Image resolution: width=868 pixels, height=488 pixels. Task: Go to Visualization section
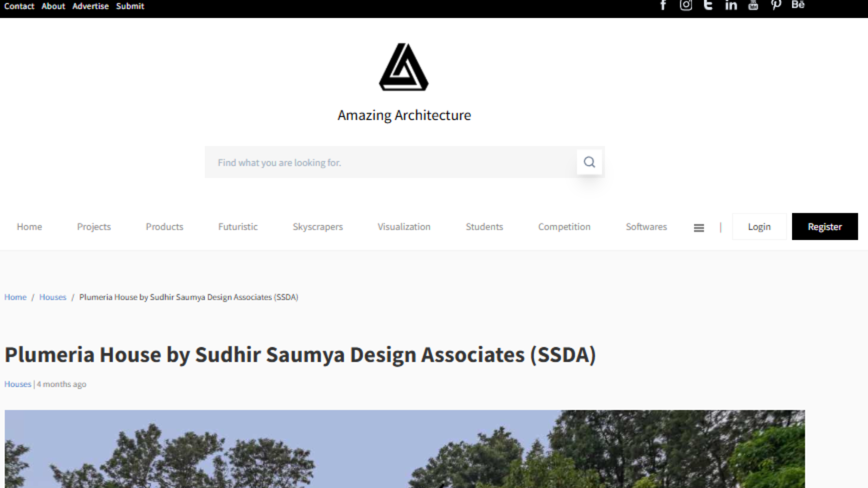404,227
